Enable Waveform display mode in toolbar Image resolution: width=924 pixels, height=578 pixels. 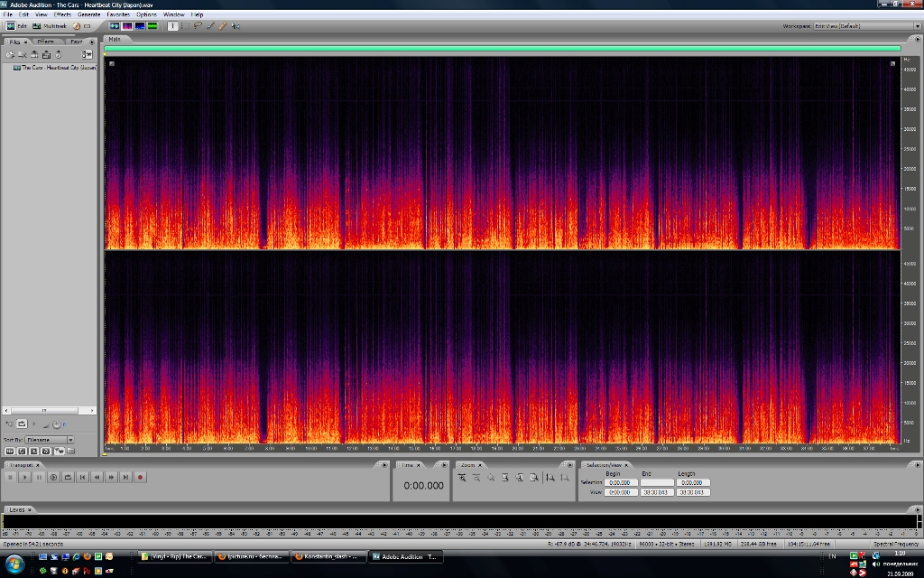click(115, 26)
